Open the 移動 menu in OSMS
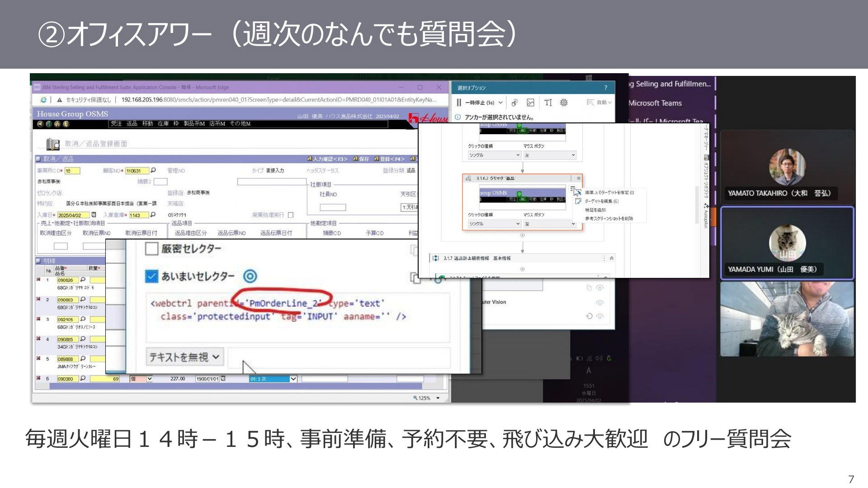The height and width of the screenshot is (488, 868). (147, 123)
